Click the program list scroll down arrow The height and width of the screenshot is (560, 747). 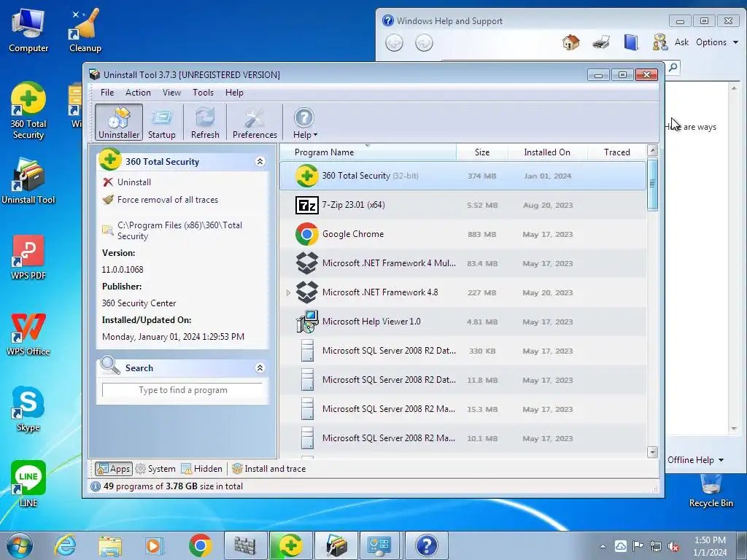tap(653, 452)
